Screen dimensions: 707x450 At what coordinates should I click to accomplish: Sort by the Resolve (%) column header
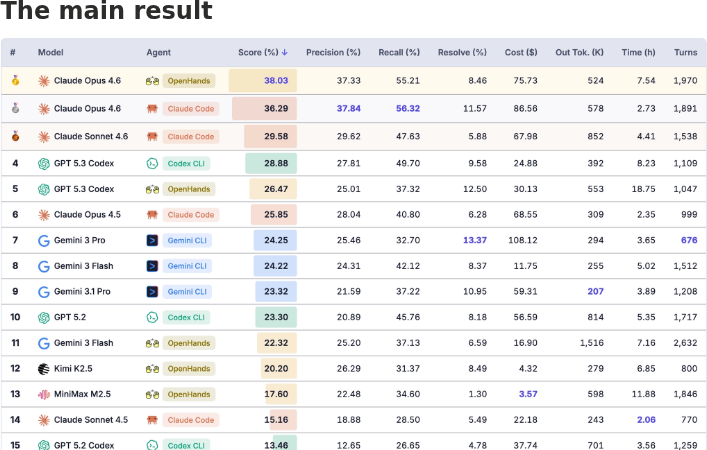(x=462, y=52)
